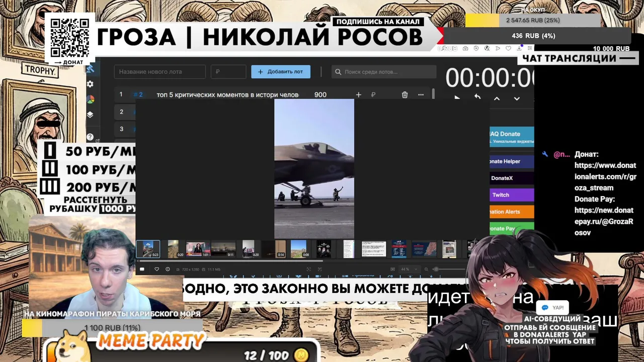
Task: Click the browser shield blocker icon
Action: point(476,48)
